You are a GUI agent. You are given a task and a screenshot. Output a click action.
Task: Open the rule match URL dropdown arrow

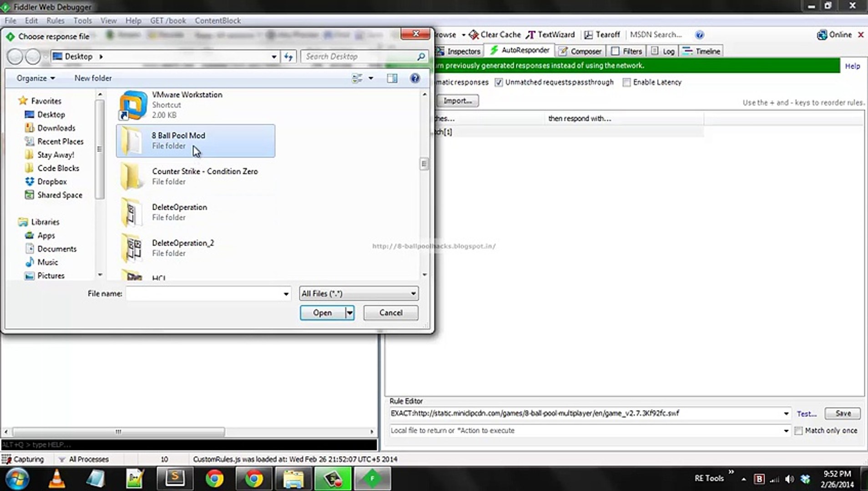[786, 413]
